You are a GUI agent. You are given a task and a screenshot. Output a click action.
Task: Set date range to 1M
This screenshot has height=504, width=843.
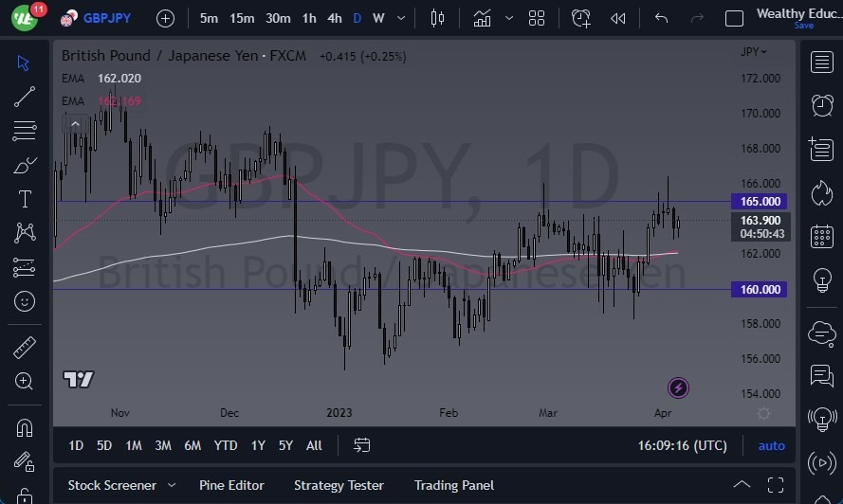tap(134, 445)
